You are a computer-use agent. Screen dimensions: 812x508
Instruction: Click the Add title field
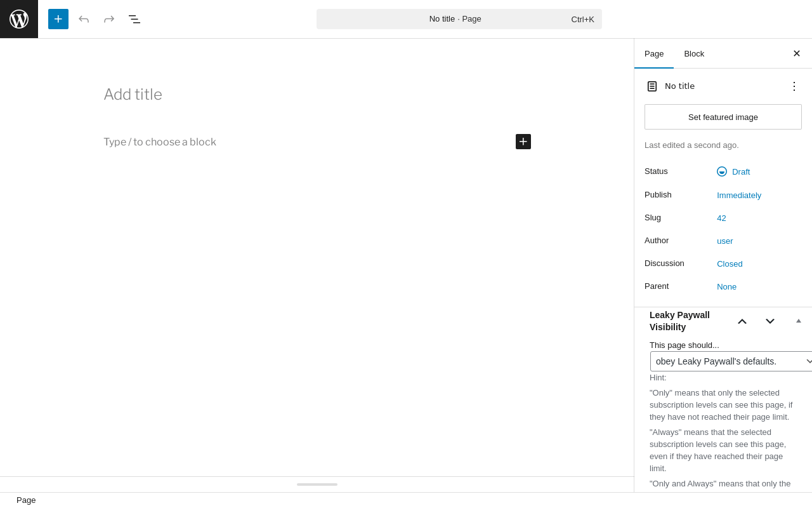[317, 95]
